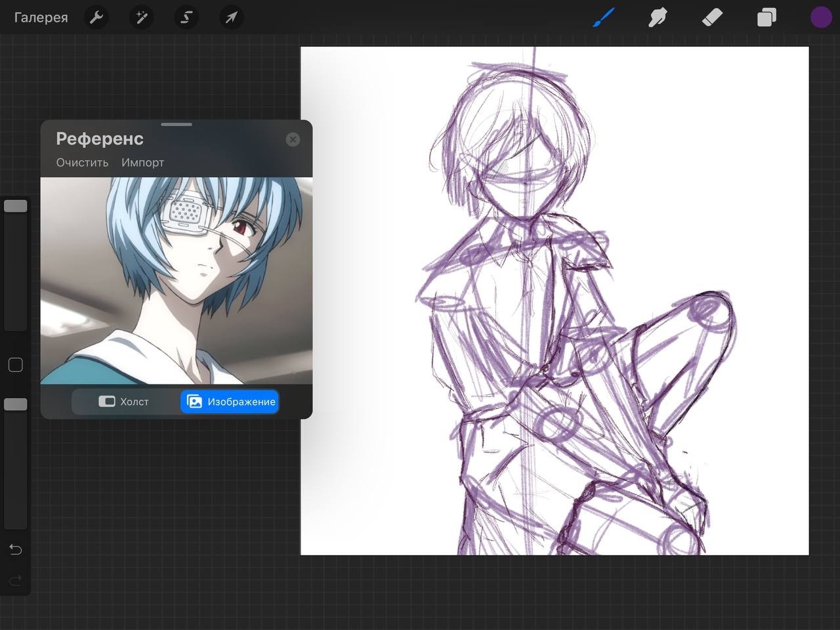Click the grab handle atop Референс panel
Screen dimensions: 840x630
(x=177, y=124)
